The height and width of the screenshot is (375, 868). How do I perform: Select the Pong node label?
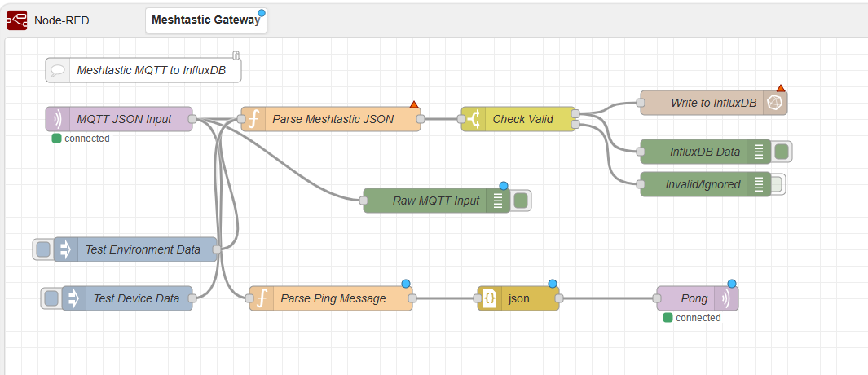pyautogui.click(x=694, y=298)
